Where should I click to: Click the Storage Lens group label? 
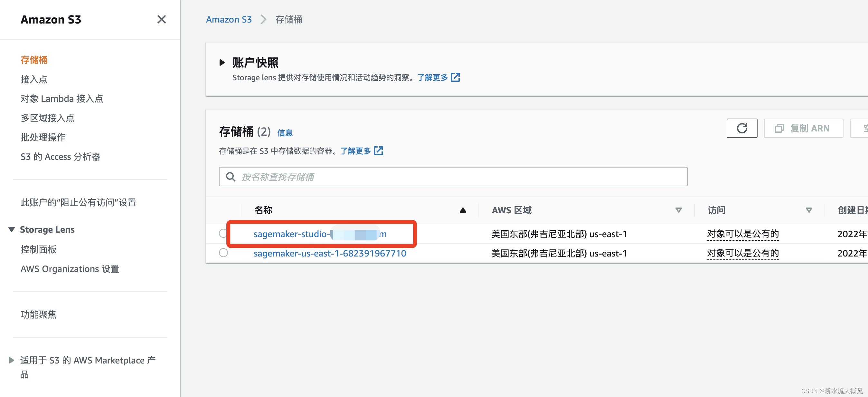(x=47, y=229)
